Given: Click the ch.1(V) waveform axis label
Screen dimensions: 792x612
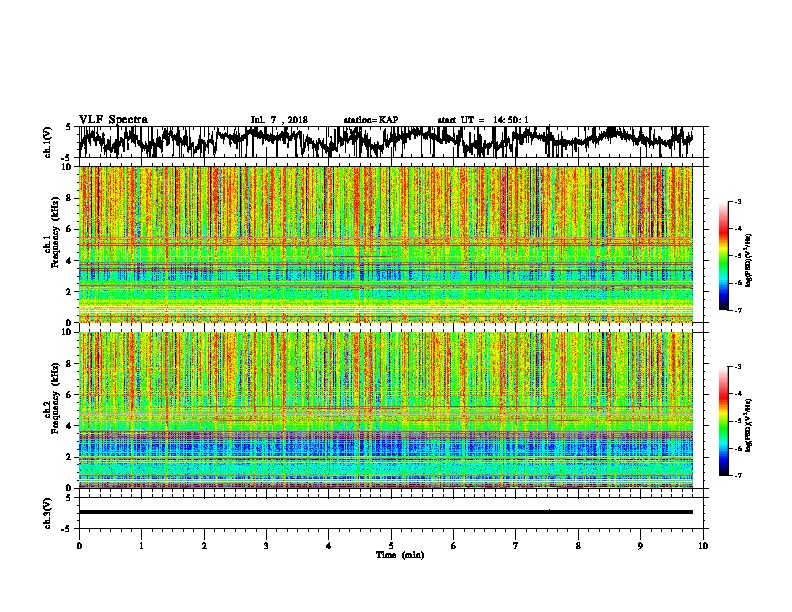Looking at the screenshot, I should 48,142.
